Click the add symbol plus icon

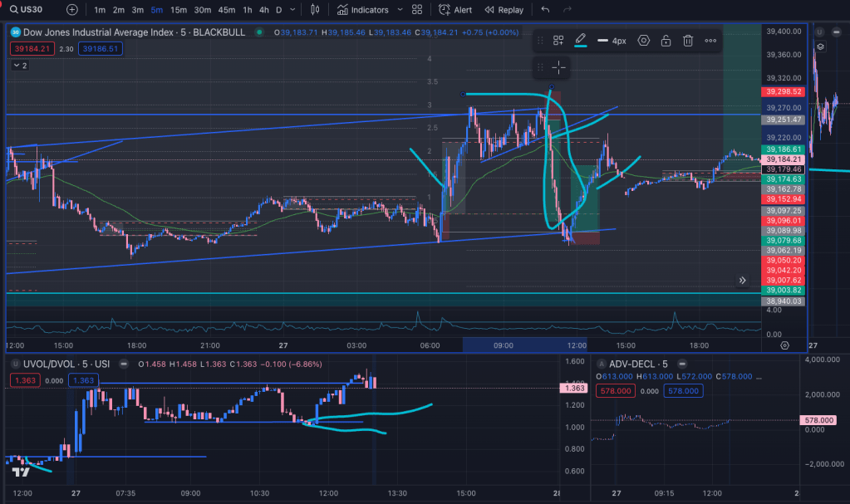pos(72,10)
